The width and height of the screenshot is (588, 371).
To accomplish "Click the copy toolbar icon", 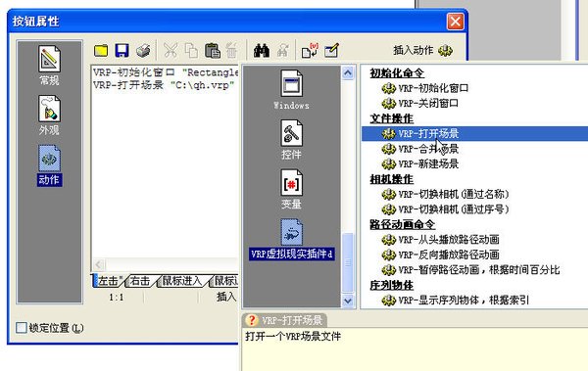I will [x=191, y=51].
